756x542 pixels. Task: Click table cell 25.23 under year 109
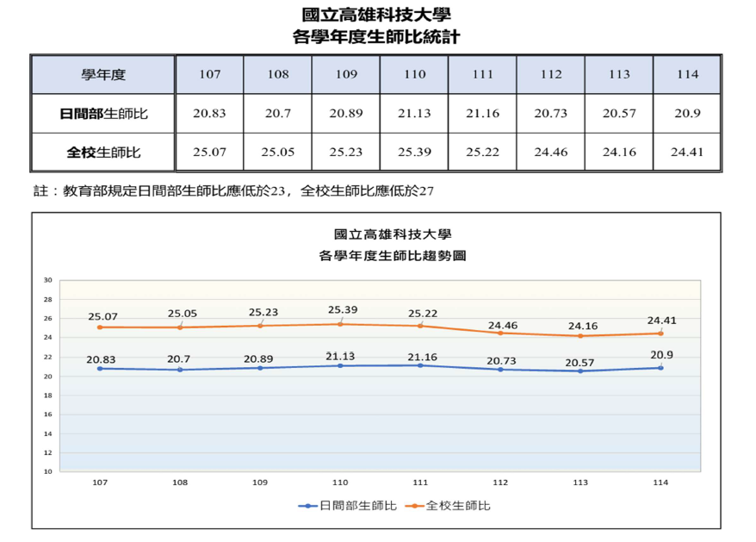pyautogui.click(x=346, y=153)
